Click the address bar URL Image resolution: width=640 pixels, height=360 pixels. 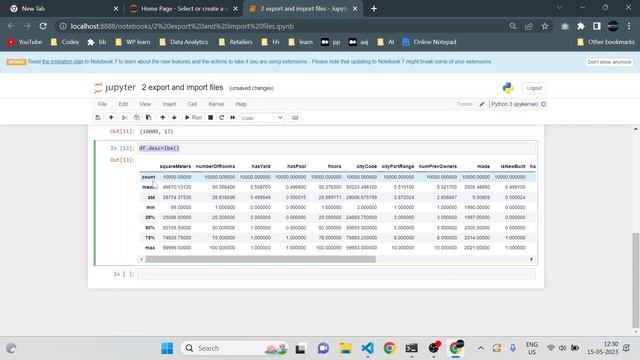(182, 26)
